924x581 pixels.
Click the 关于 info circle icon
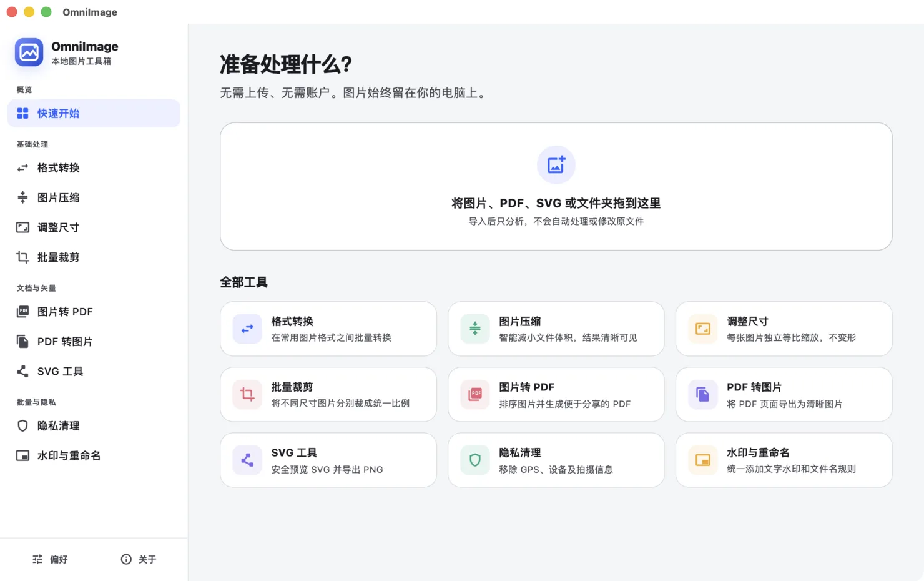(126, 559)
